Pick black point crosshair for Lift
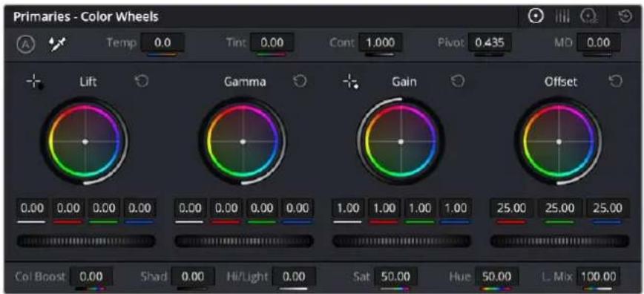 (x=35, y=82)
